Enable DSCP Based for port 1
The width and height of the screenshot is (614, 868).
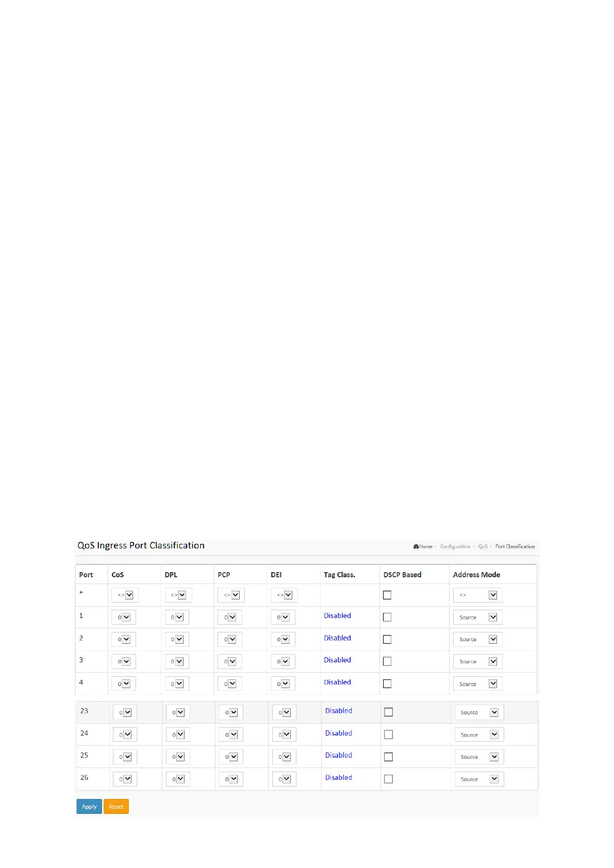coord(387,617)
